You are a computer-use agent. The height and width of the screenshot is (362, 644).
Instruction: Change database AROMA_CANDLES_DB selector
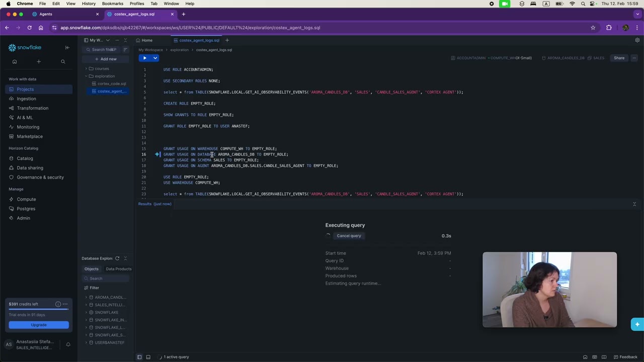pos(563,58)
